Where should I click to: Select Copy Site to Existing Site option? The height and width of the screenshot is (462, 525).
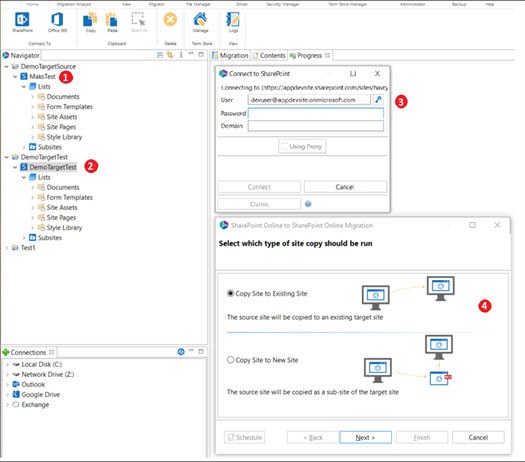(230, 293)
